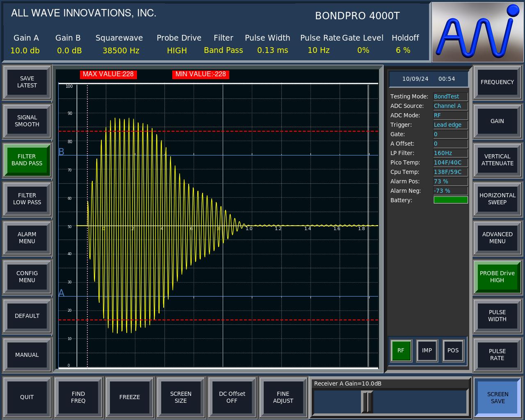Open the CONFIG MENU
This screenshot has height=420, width=525.
pyautogui.click(x=27, y=277)
